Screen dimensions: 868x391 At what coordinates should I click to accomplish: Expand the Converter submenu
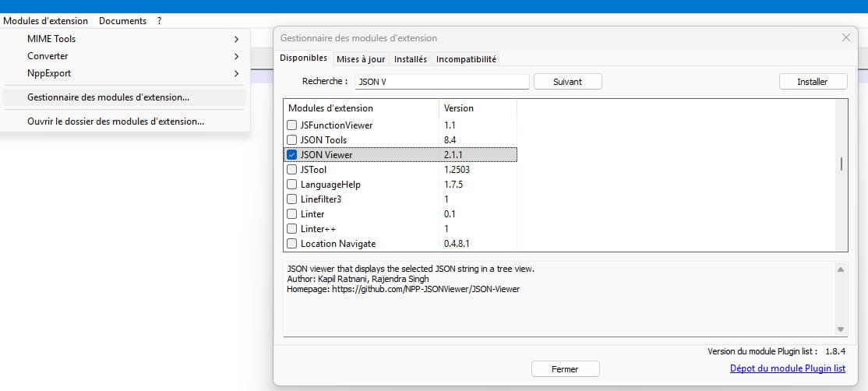124,56
